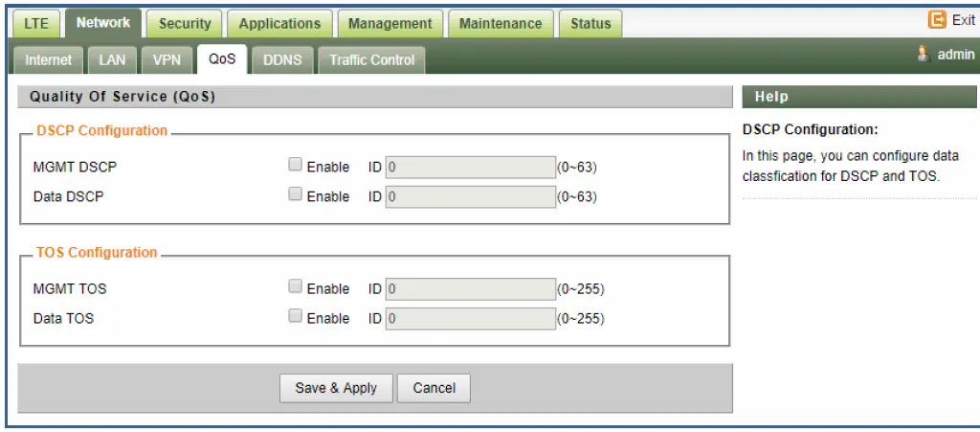
Task: Open the Internet sub-tab
Action: [48, 59]
